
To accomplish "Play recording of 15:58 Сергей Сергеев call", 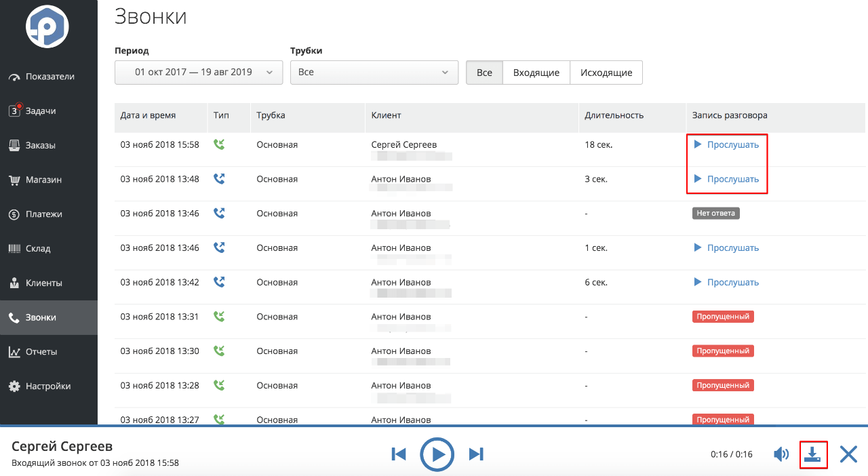I will 726,144.
